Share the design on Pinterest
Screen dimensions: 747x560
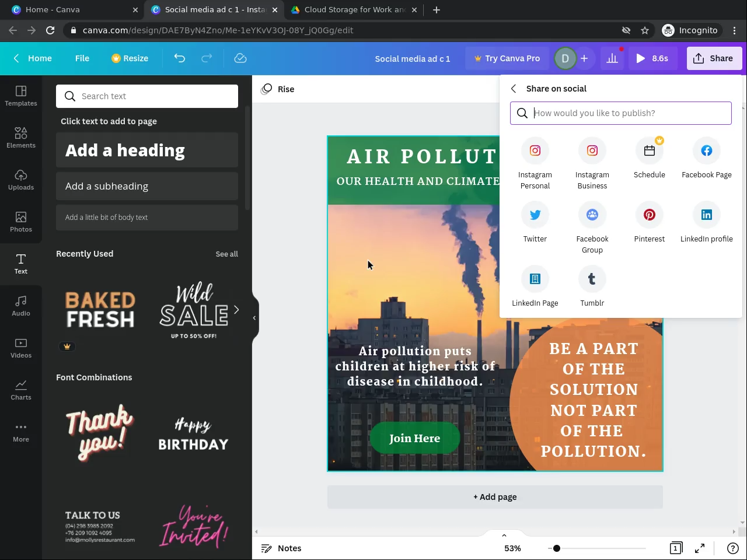pos(650,223)
